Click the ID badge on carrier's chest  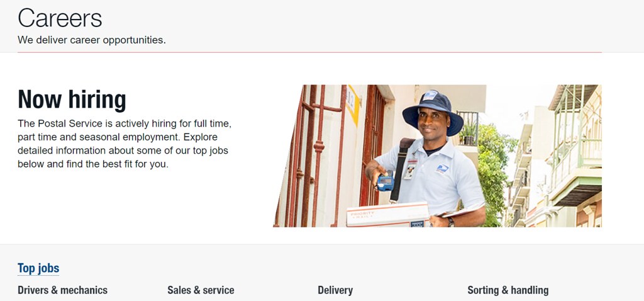409,169
